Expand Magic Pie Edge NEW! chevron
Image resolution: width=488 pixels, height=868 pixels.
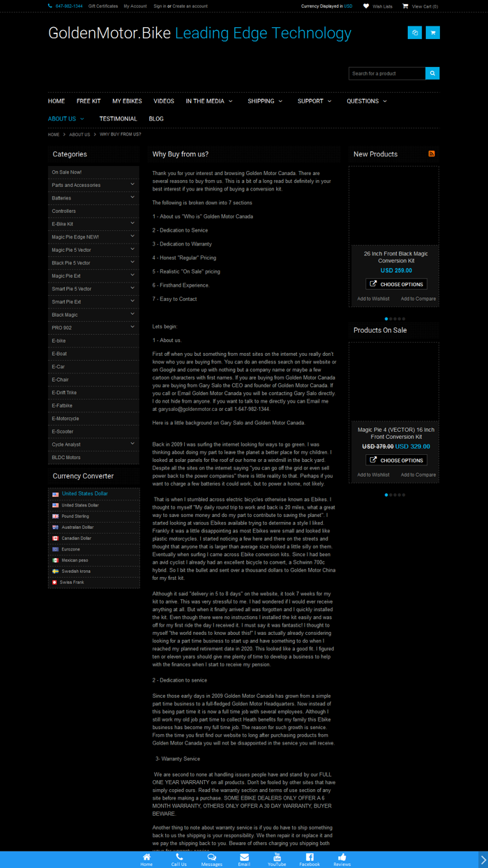[x=132, y=237]
